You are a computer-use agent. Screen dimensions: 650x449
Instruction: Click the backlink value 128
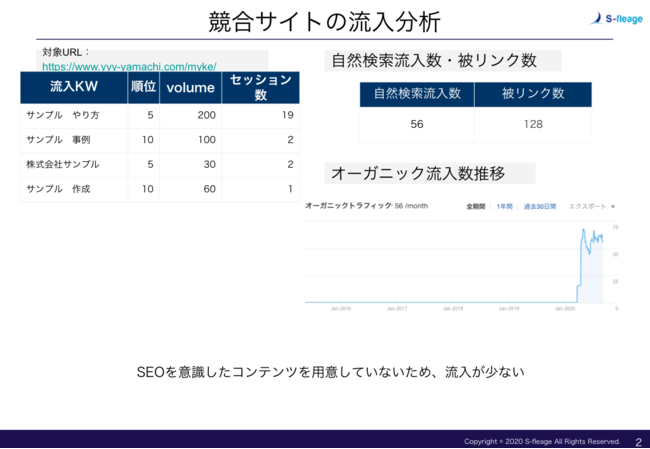pyautogui.click(x=532, y=124)
